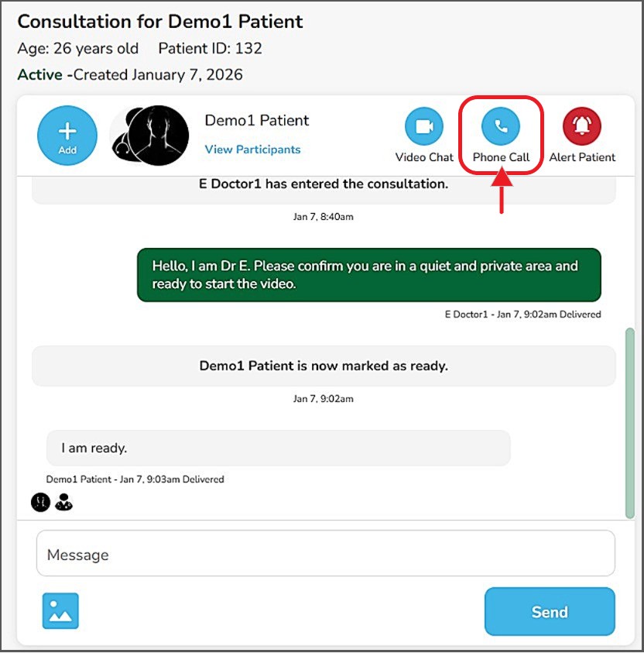644x653 pixels.
Task: Click the Demo1 Patient name in the chat header
Action: click(x=256, y=120)
